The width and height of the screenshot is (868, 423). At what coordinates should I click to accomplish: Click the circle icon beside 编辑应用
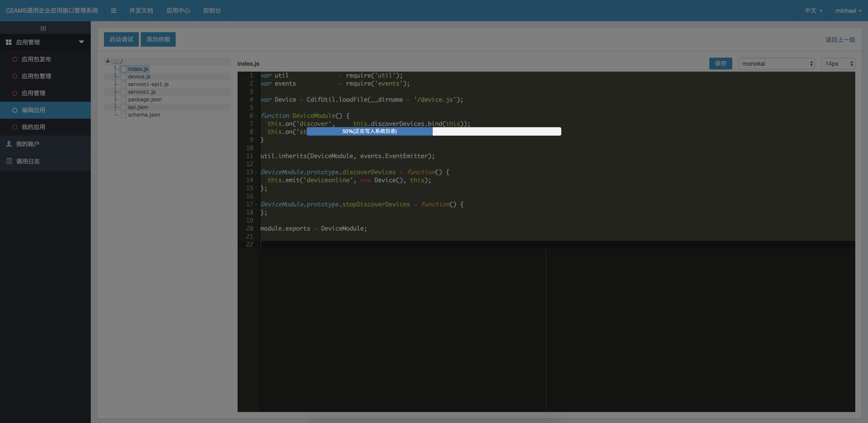(x=15, y=110)
